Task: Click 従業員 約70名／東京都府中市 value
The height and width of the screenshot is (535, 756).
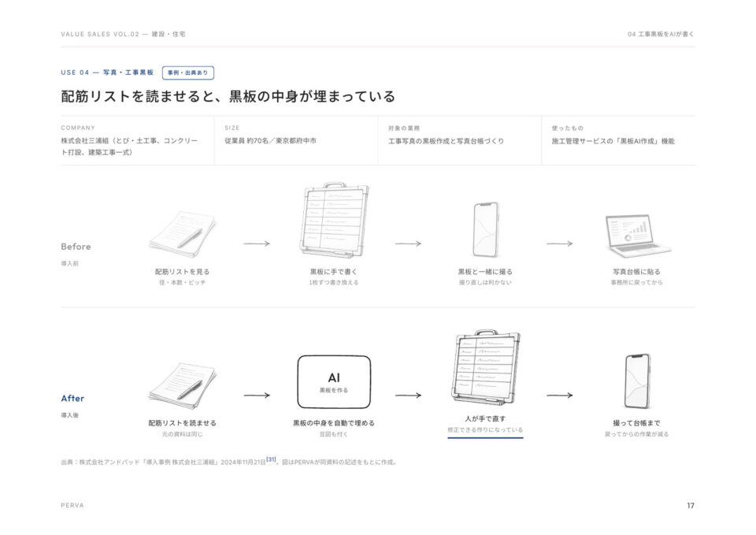Action: 270,141
